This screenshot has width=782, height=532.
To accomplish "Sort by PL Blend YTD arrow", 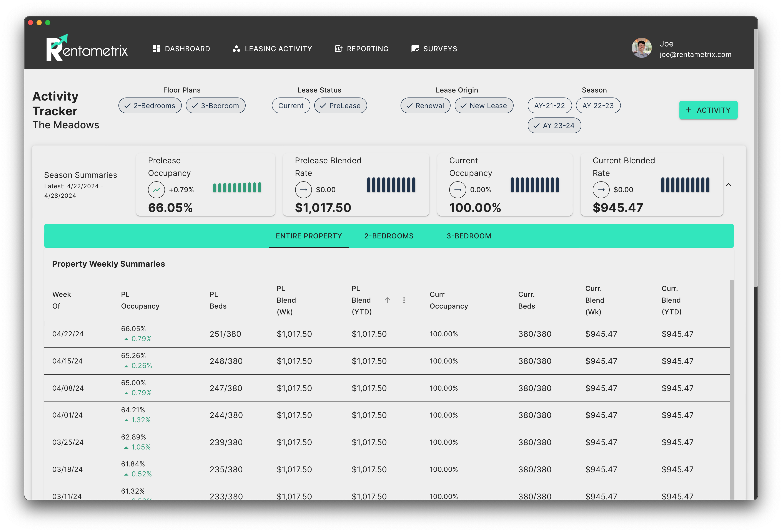I will [x=387, y=300].
